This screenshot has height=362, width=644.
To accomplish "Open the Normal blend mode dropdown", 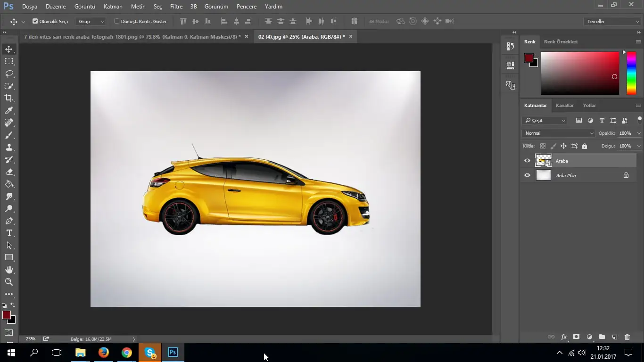I will tap(559, 133).
